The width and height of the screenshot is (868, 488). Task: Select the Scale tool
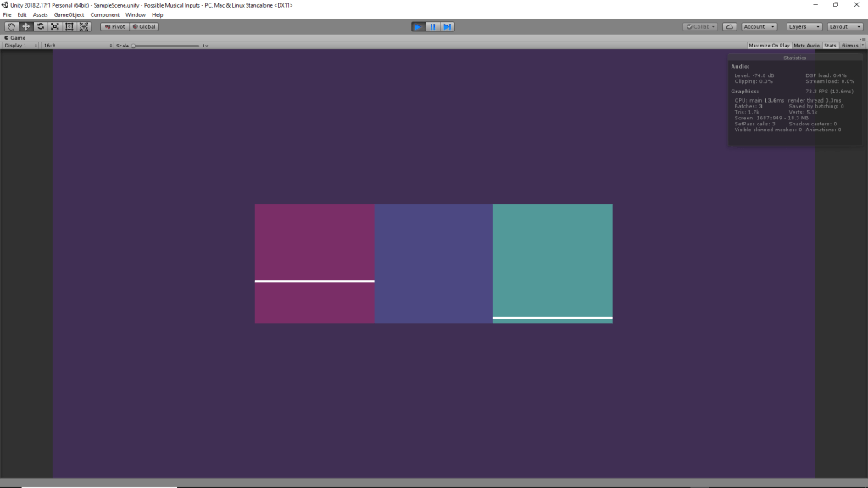pos(55,26)
